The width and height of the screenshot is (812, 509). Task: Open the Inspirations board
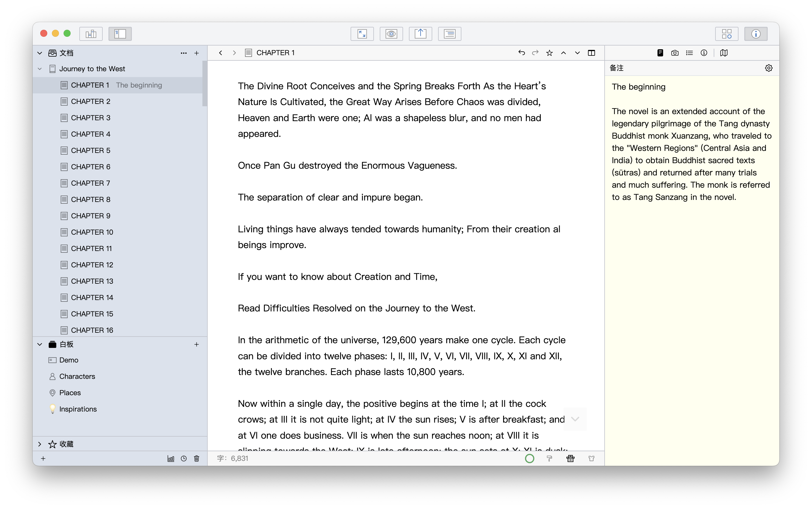click(120, 409)
